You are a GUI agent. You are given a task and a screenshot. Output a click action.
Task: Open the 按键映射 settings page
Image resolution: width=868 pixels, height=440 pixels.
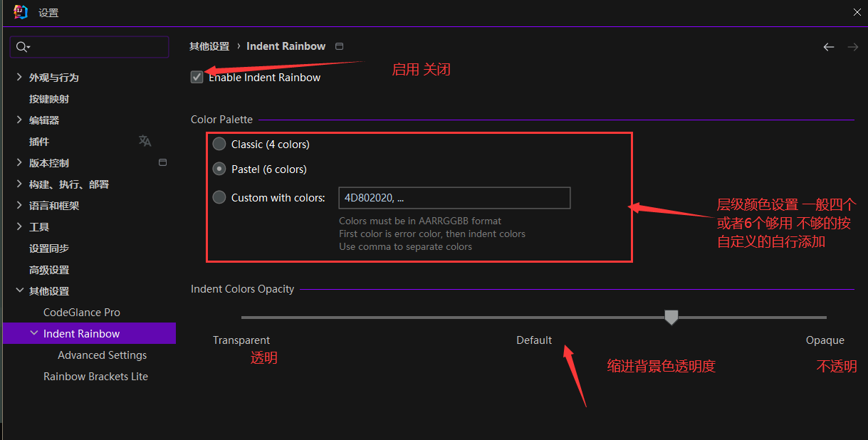[49, 99]
